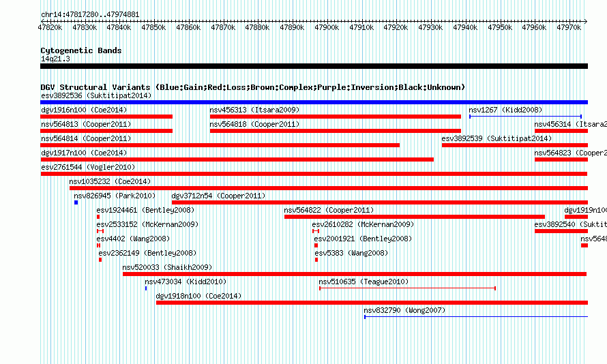Click the tiny blue nsv473034 gain marker
This screenshot has width=607, height=364.
point(146,288)
